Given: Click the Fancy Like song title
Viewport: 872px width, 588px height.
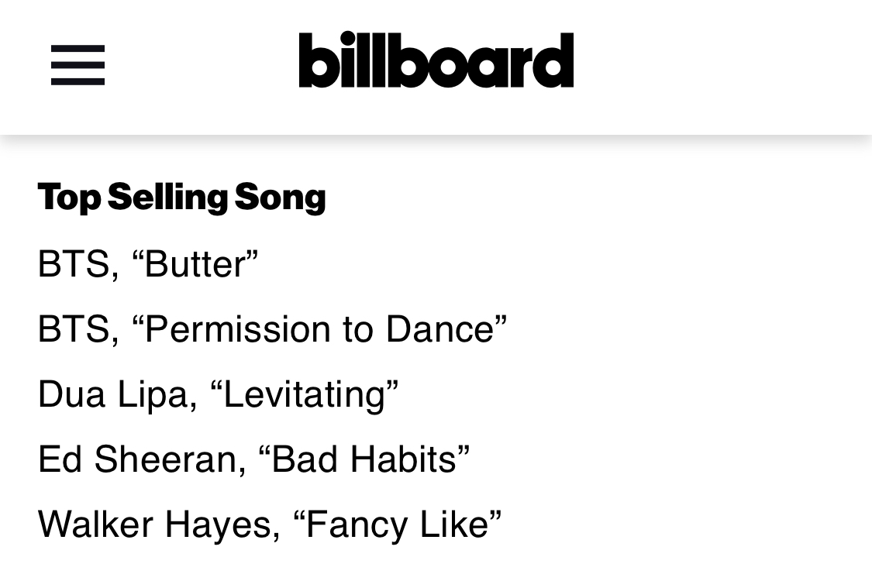Looking at the screenshot, I should coord(397,524).
